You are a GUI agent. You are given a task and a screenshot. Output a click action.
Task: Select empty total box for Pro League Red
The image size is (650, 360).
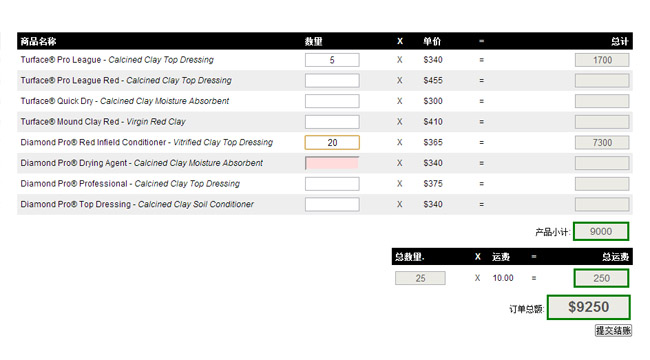602,80
